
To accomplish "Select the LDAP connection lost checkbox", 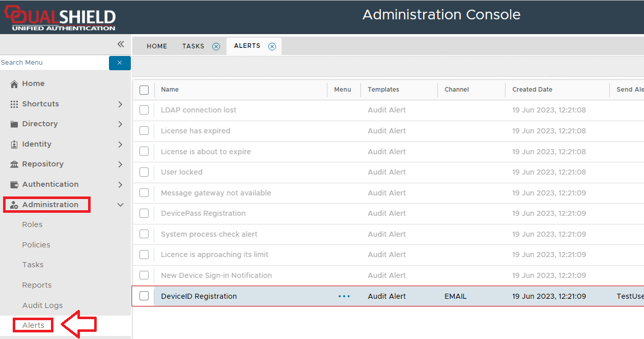I will pos(144,110).
